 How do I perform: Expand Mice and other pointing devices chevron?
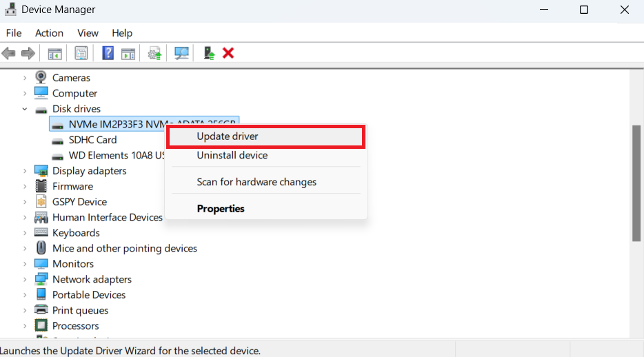[x=25, y=248]
